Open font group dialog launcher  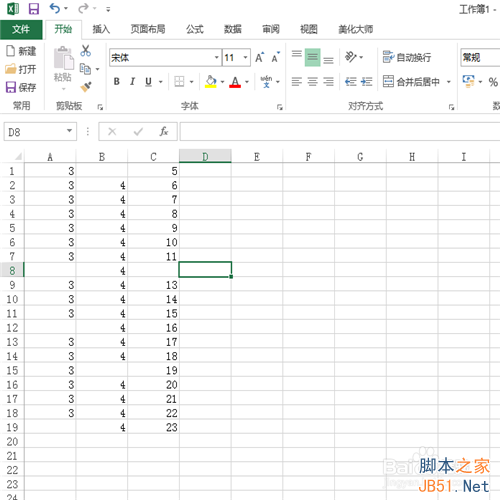280,107
